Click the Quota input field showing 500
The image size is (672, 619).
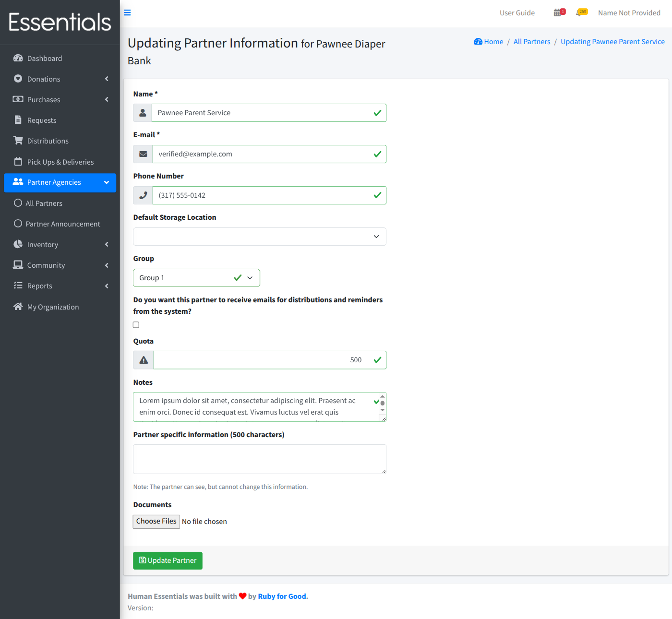click(x=270, y=360)
